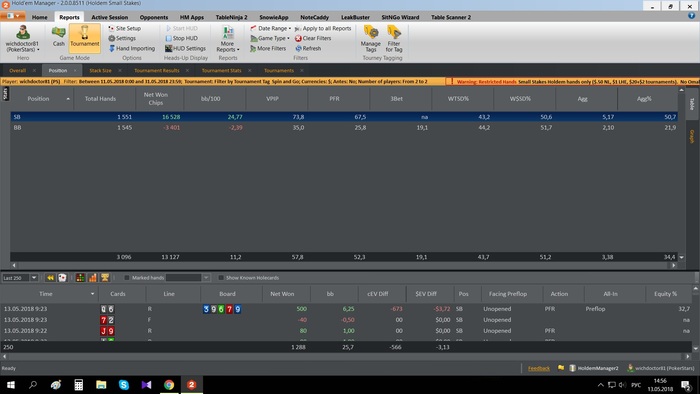
Task: Click the Start HUD button
Action: pyautogui.click(x=181, y=28)
